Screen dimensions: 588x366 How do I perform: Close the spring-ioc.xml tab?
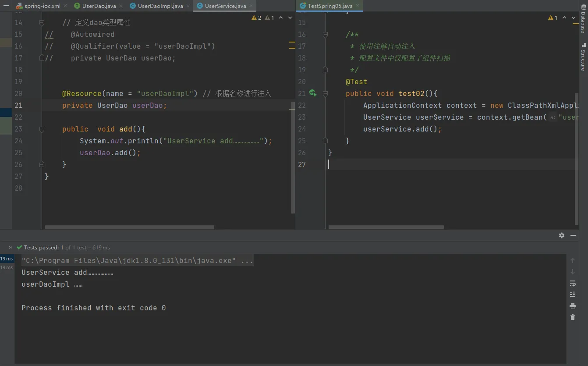click(65, 6)
